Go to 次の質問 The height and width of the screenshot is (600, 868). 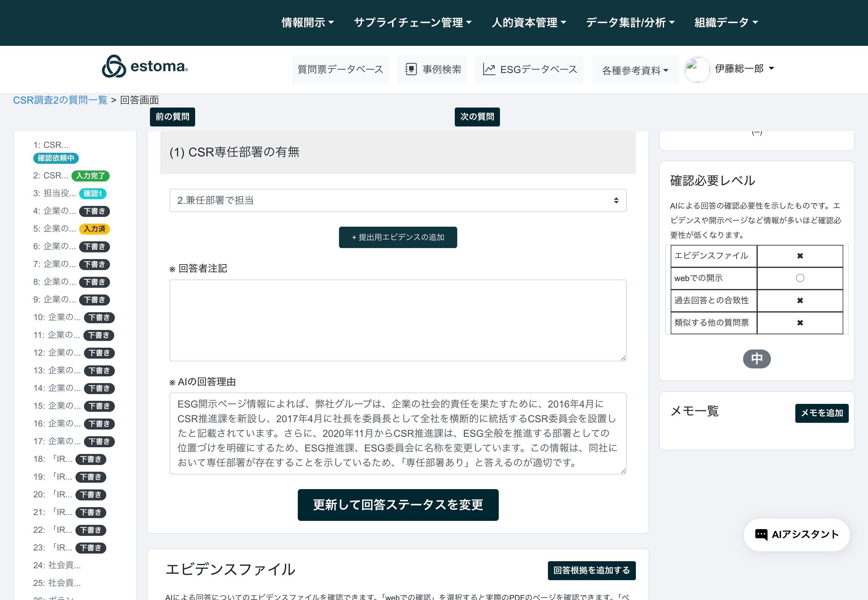(477, 117)
